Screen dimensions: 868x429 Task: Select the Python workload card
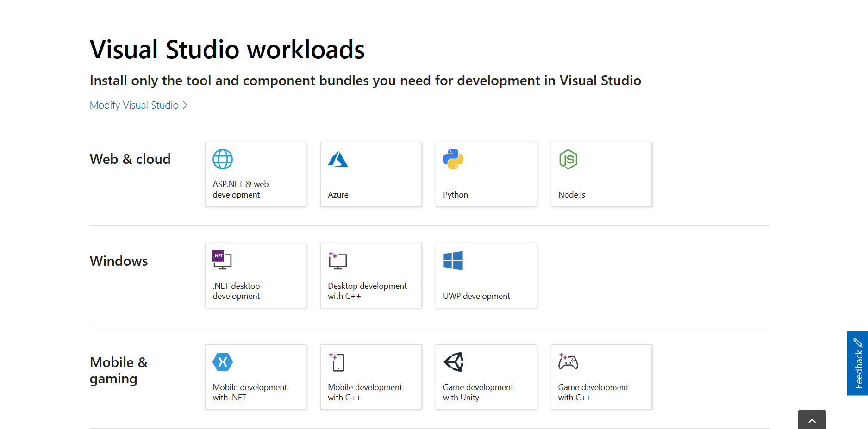click(486, 174)
